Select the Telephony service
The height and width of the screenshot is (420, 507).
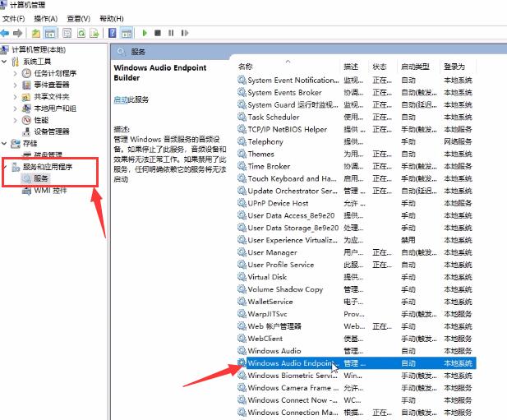pos(356,141)
